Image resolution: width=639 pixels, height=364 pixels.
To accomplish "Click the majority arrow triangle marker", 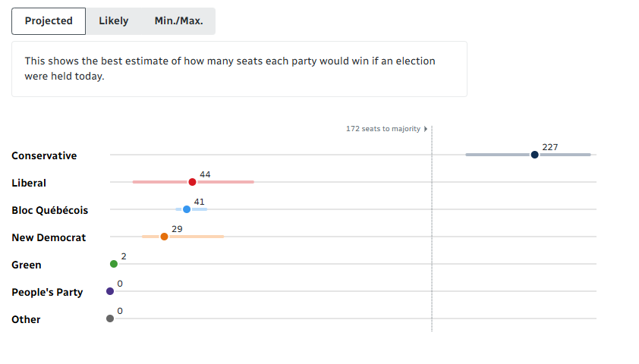I will pyautogui.click(x=426, y=129).
